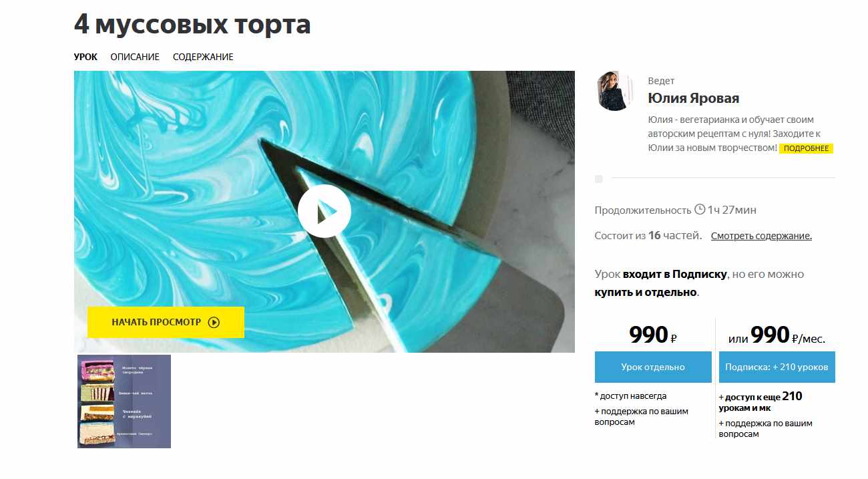Select the four-cakes thumbnail below the video
Screen dimensions: 868x479
124,401
